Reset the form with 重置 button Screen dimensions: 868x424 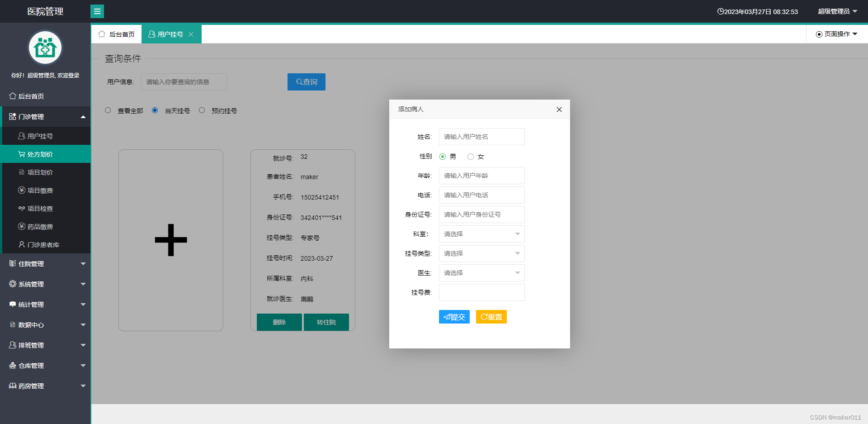491,317
